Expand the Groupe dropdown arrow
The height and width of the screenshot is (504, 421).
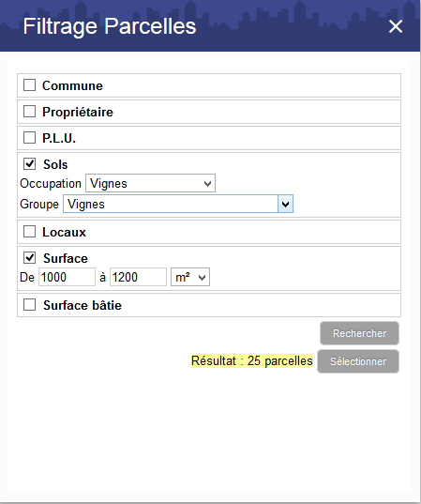coord(285,204)
